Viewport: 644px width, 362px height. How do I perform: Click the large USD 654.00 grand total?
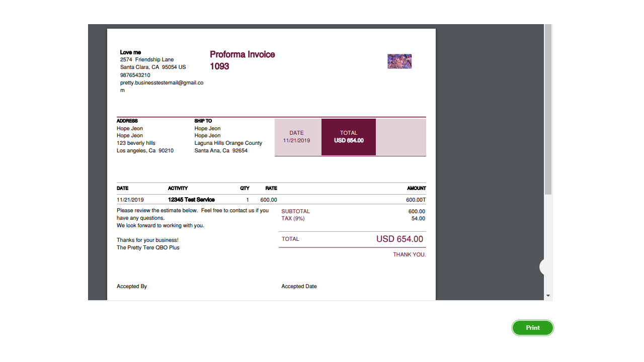pos(400,239)
